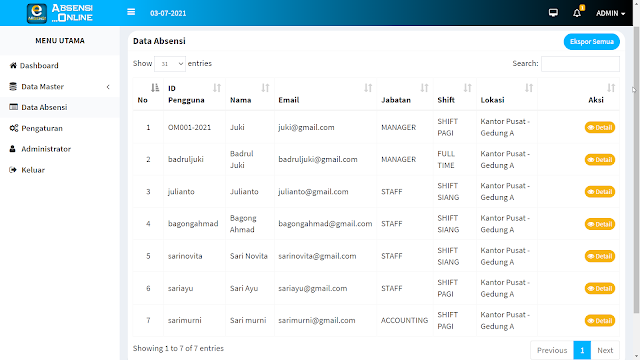Select Keluar to log out
This screenshot has height=360, width=640.
click(x=60, y=170)
